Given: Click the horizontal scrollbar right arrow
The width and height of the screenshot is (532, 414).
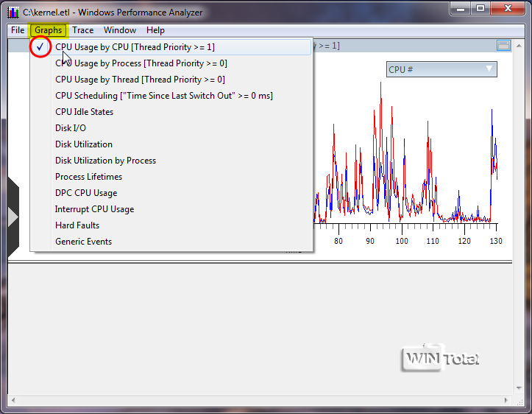Looking at the screenshot, I should [506, 400].
